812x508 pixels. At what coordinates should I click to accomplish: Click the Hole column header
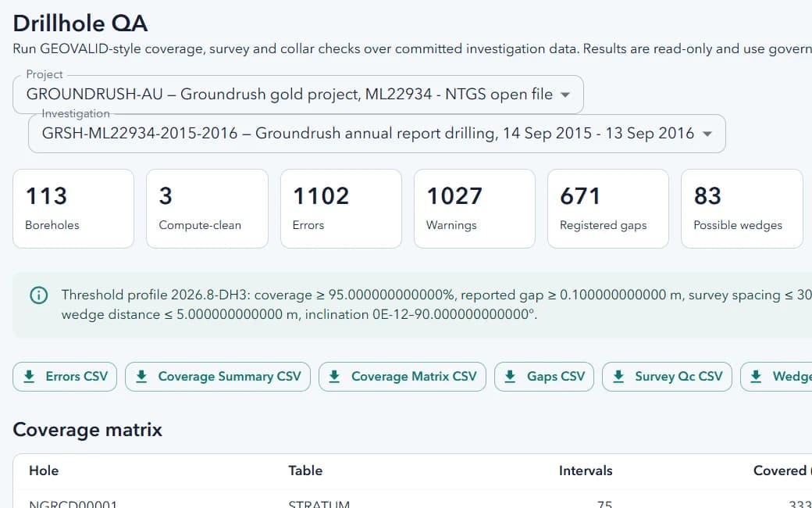click(44, 470)
